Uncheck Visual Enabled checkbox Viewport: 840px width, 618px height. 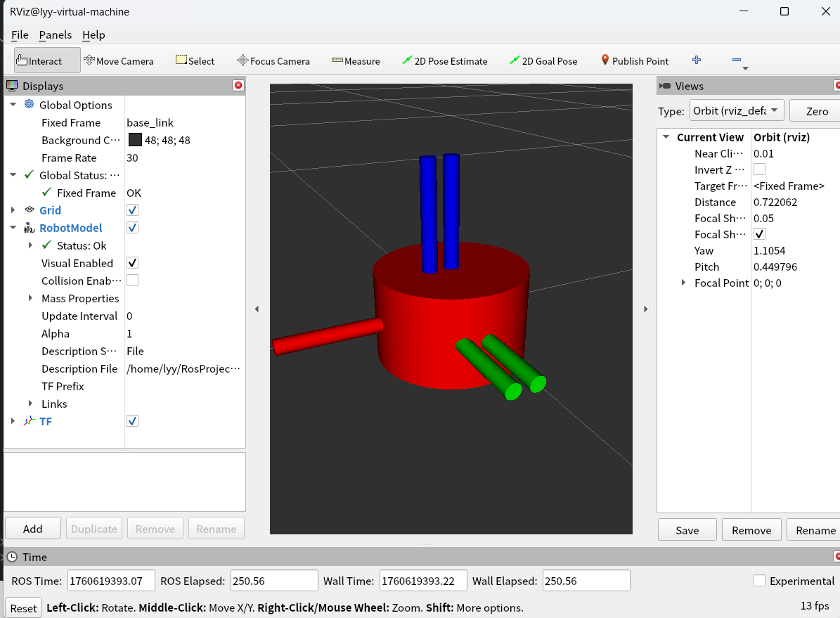132,263
